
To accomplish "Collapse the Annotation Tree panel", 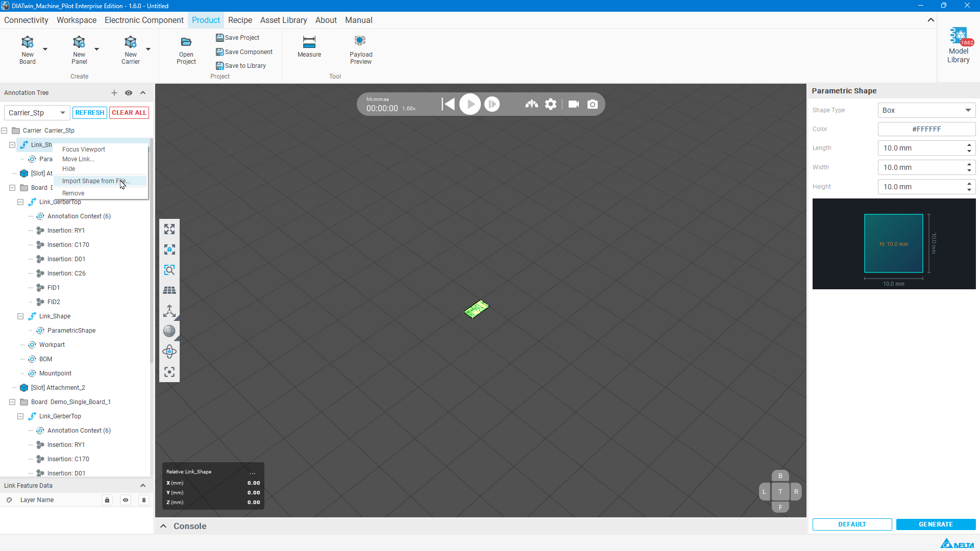I will [x=143, y=93].
